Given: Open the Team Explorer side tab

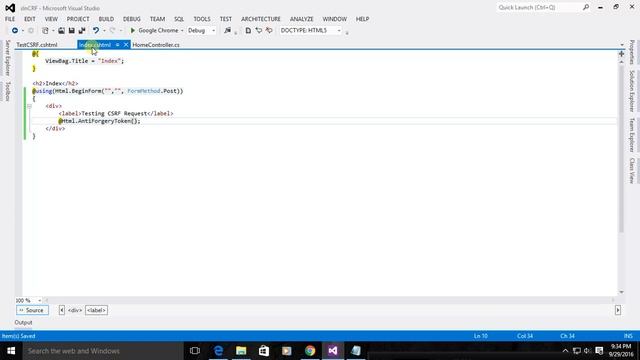Looking at the screenshot, I should pyautogui.click(x=632, y=135).
